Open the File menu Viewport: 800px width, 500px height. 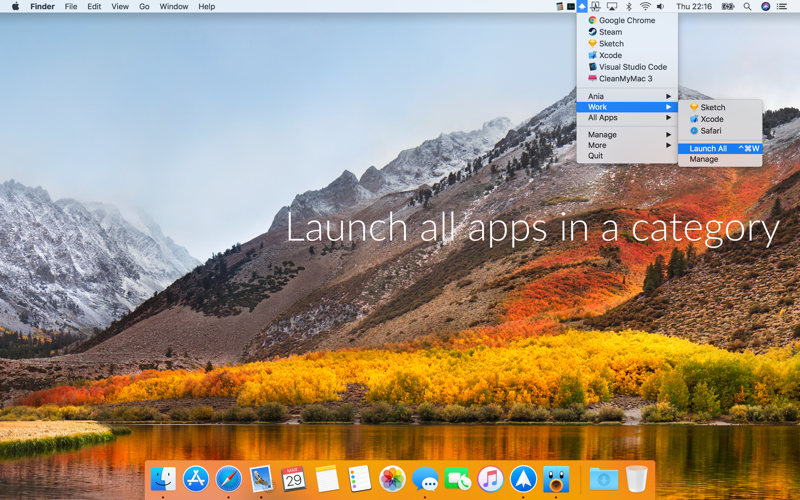[71, 6]
